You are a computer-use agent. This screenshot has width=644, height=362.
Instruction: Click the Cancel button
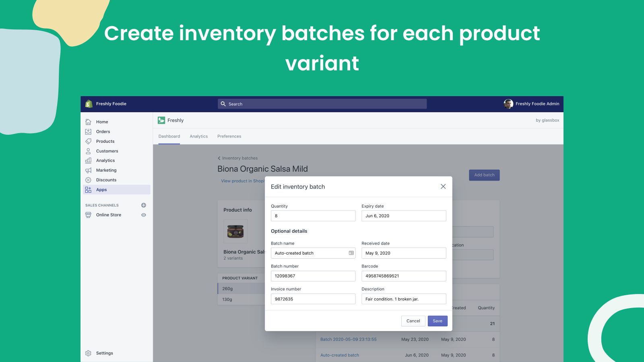point(413,321)
